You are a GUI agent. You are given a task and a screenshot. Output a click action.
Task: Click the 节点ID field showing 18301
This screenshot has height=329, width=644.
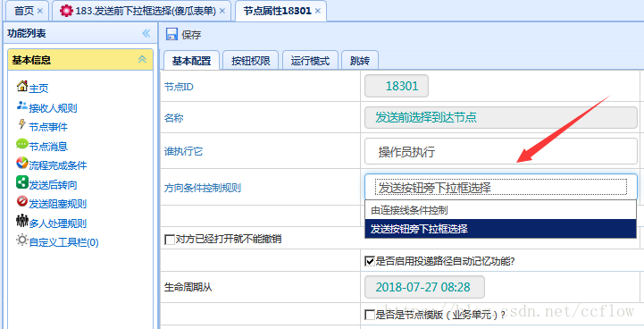(x=397, y=86)
